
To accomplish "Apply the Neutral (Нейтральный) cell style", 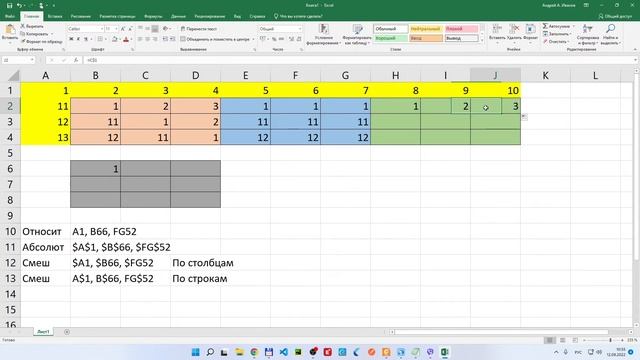I will (x=426, y=29).
